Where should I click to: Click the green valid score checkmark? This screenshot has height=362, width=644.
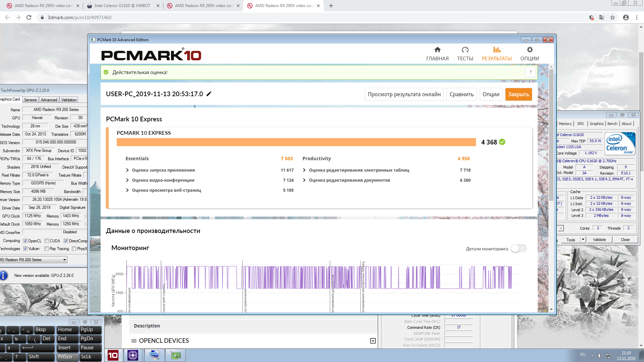point(502,142)
